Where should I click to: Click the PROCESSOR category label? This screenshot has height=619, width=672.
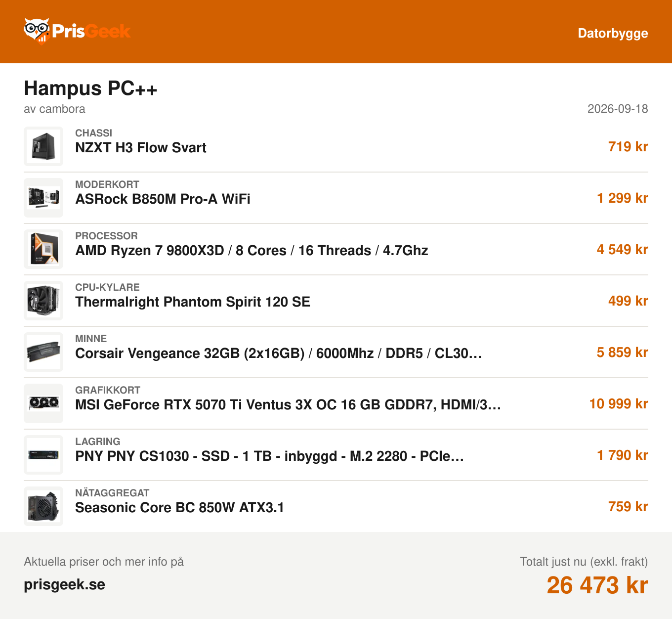point(106,236)
